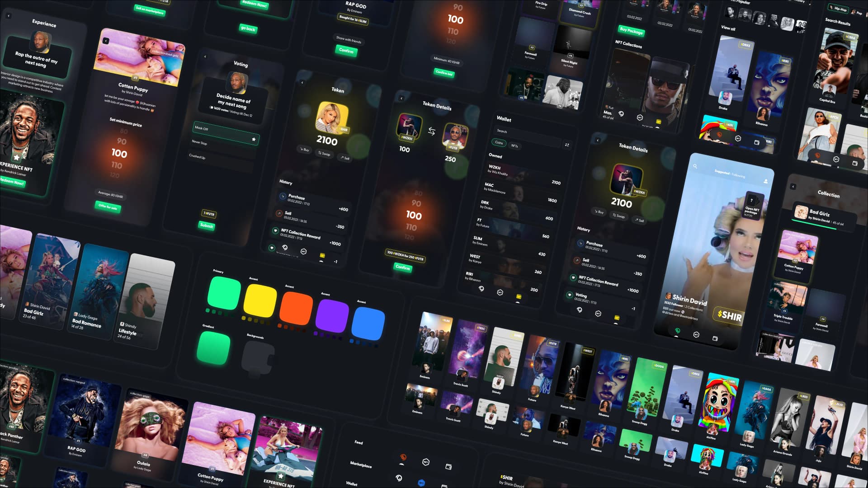Switch Wallet filter to Coins

[x=499, y=142]
